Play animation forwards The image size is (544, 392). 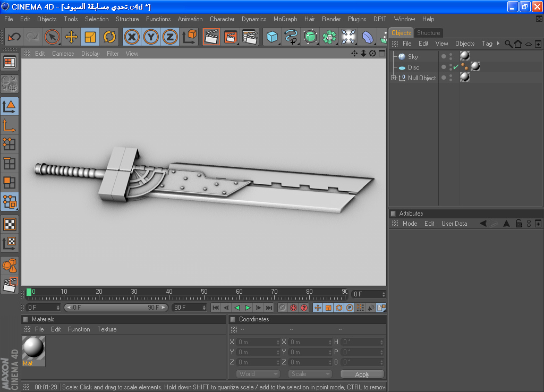click(248, 308)
